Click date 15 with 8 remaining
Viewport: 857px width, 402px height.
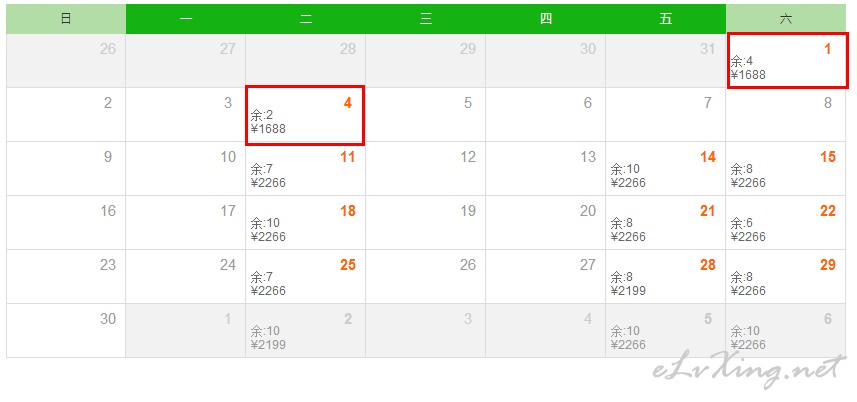[x=786, y=169]
